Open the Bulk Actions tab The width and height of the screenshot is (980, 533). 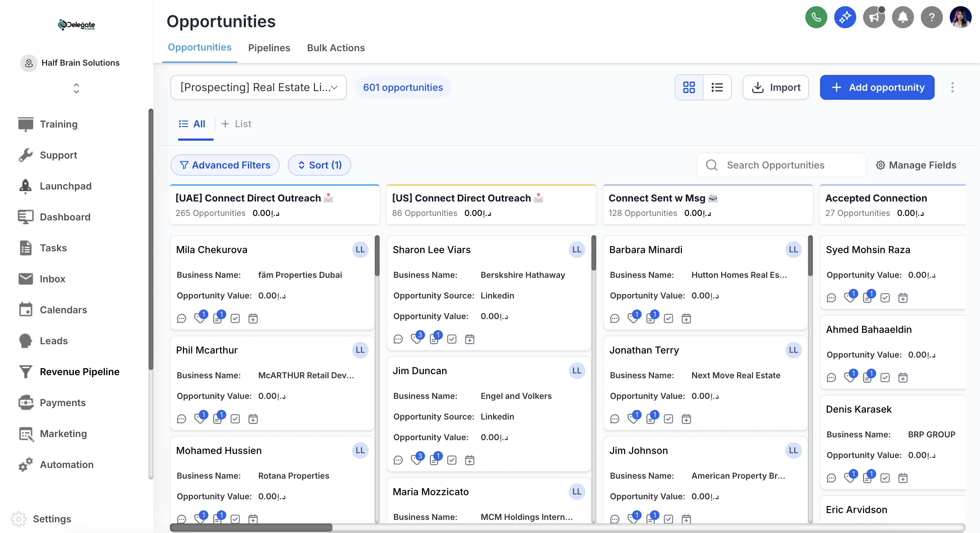[x=336, y=47]
